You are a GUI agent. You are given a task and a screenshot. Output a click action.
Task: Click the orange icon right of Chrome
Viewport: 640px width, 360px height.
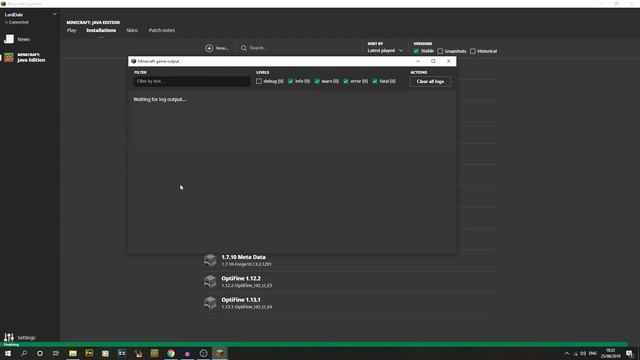tap(187, 353)
